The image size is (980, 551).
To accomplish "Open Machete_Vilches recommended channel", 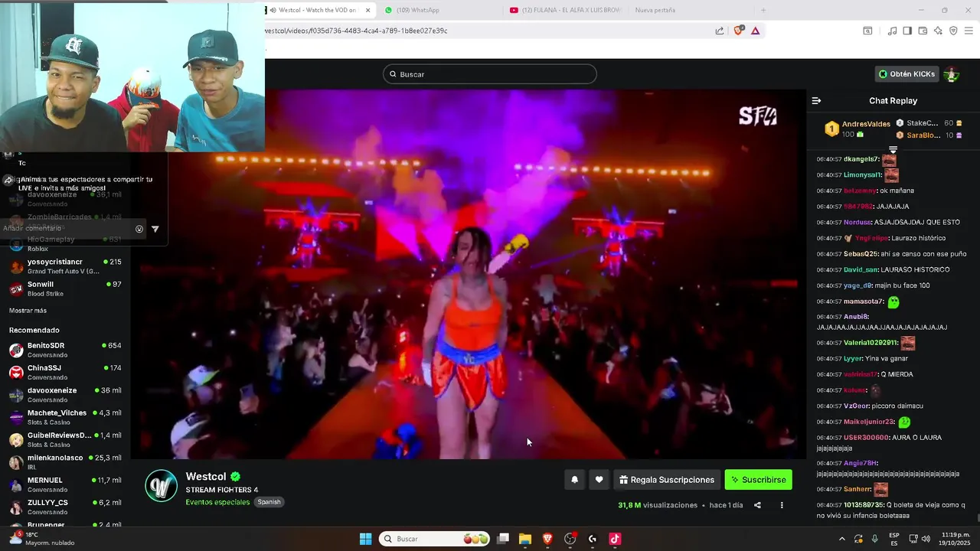I will click(65, 417).
